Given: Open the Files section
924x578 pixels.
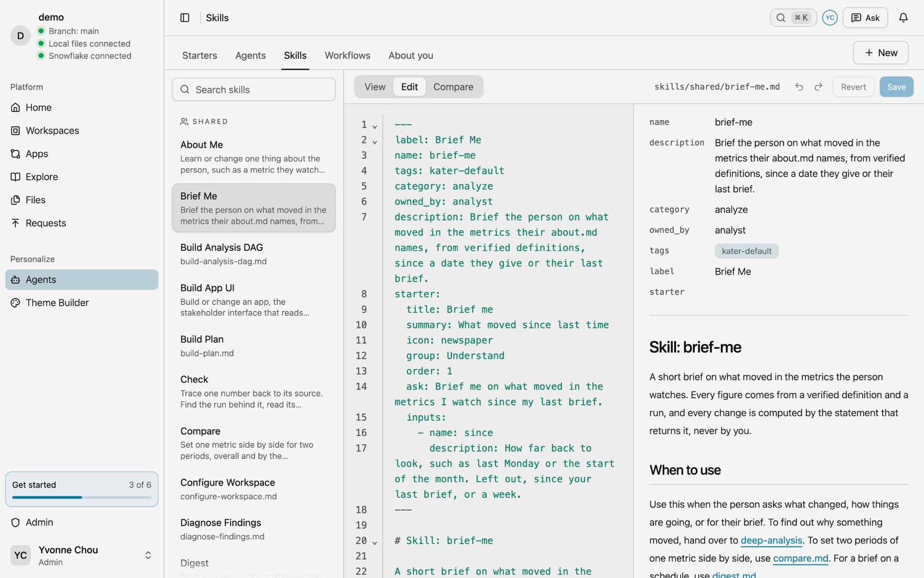Looking at the screenshot, I should tap(82, 200).
